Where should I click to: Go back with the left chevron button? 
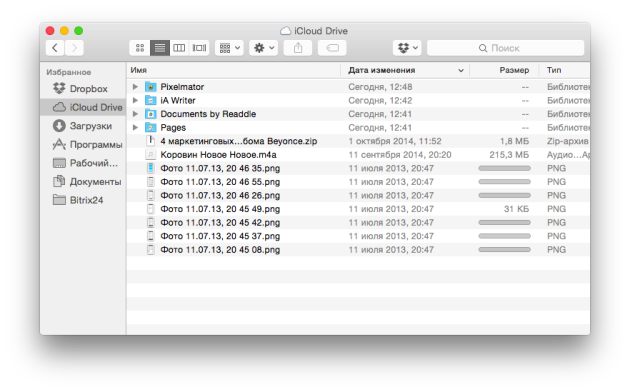click(55, 48)
